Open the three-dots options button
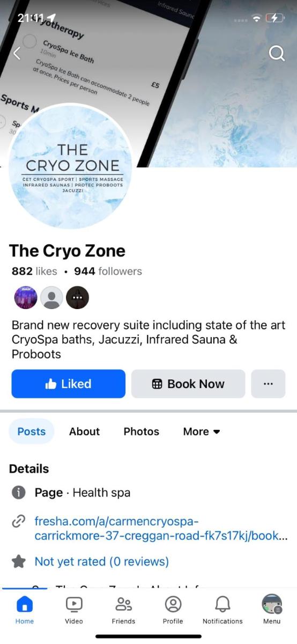The height and width of the screenshot is (644, 297). (268, 384)
